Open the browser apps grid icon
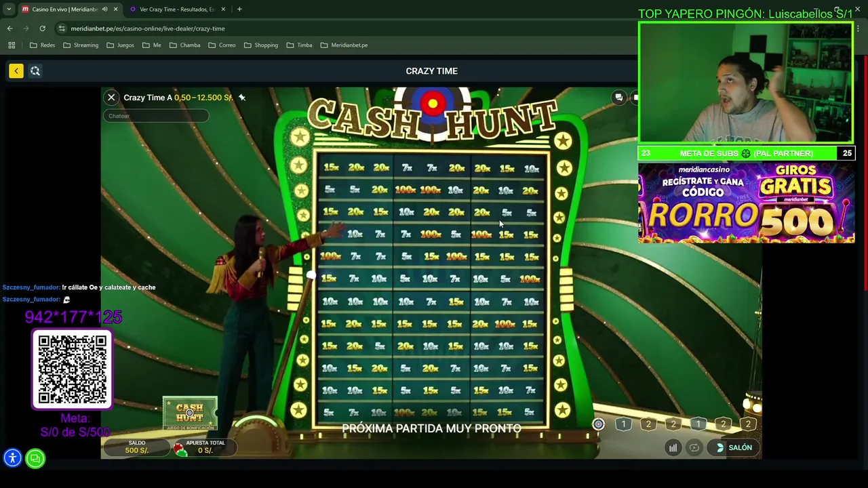The height and width of the screenshot is (488, 868). 12,45
